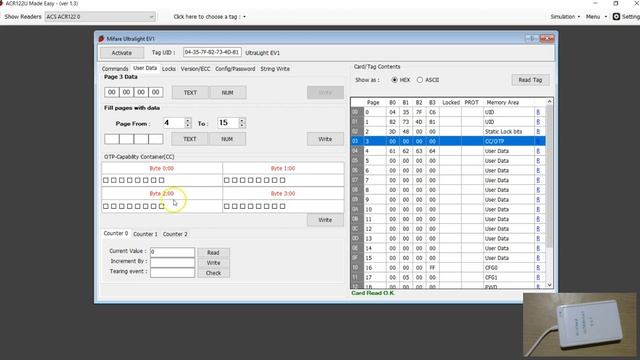
Task: Click the card reader webcam thumbnail
Action: point(579,324)
